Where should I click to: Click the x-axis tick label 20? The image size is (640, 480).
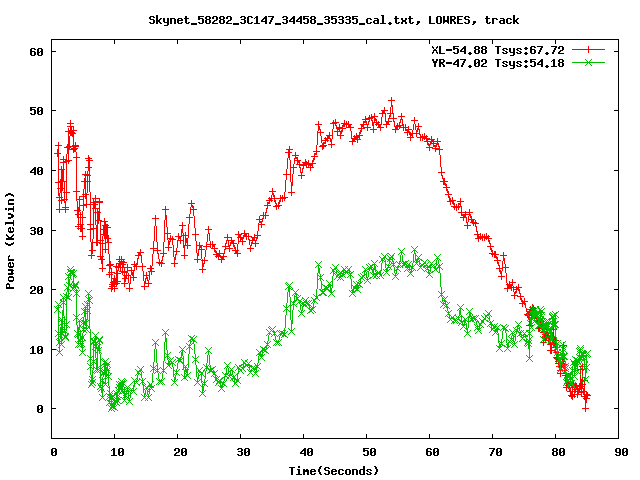pos(180,452)
